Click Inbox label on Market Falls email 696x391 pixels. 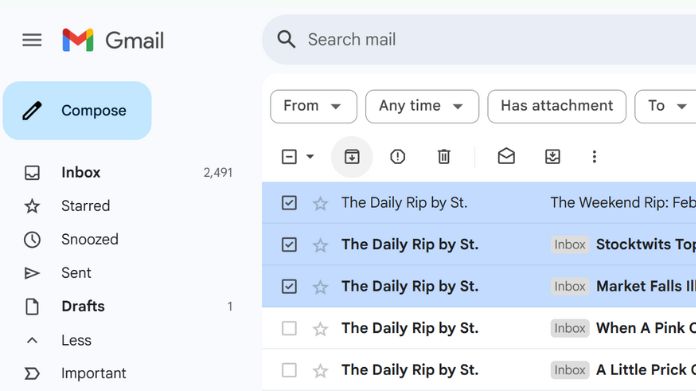click(x=570, y=286)
